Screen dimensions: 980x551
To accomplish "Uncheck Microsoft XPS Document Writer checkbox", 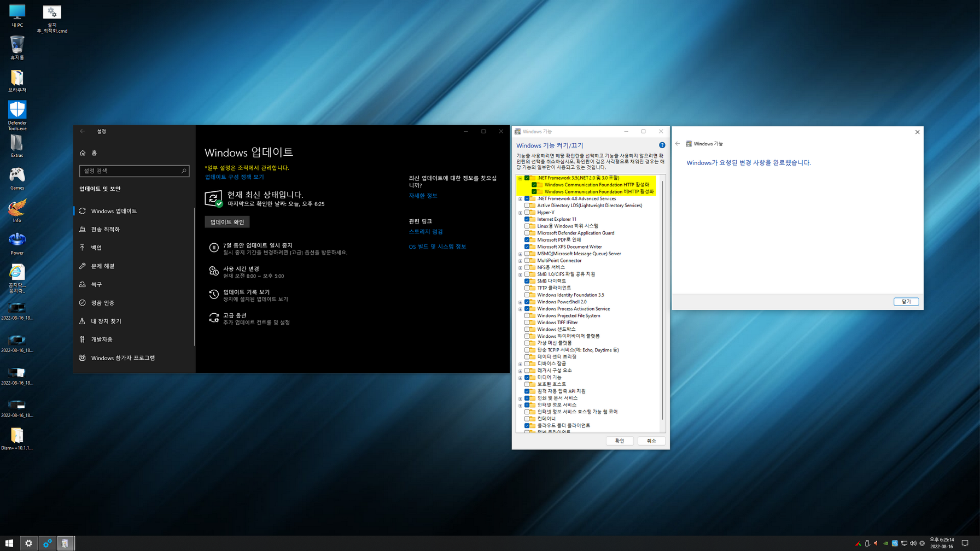I will click(527, 247).
